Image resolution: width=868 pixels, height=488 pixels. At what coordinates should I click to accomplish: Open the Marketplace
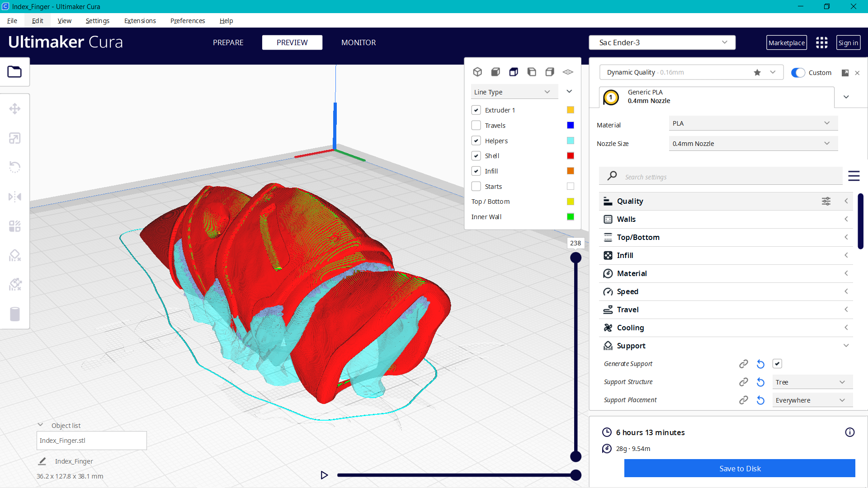click(x=787, y=42)
